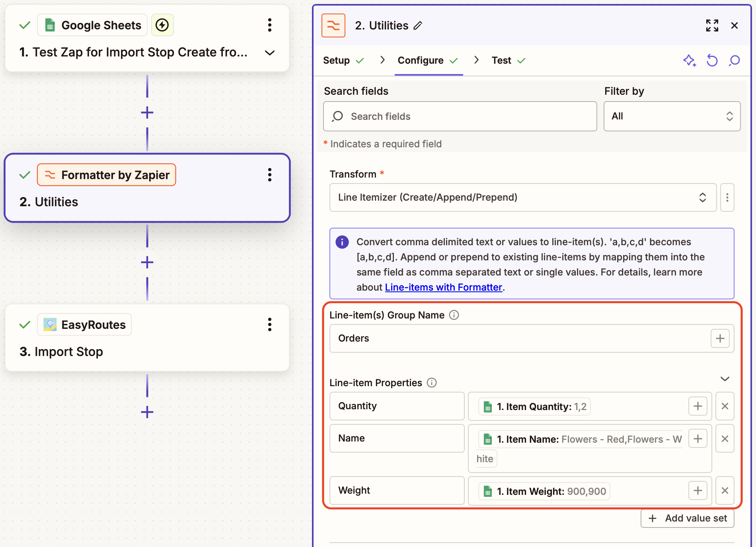Switch to the Configure tab
This screenshot has height=547, width=756.
428,61
